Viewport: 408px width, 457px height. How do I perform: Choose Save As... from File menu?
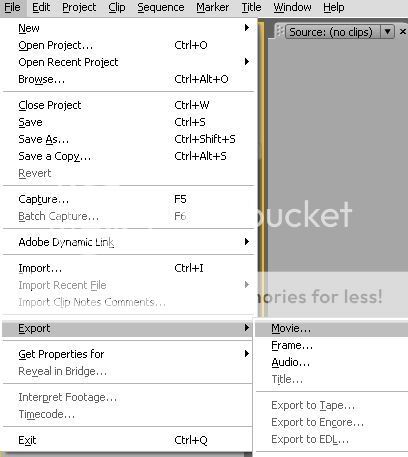point(129,139)
